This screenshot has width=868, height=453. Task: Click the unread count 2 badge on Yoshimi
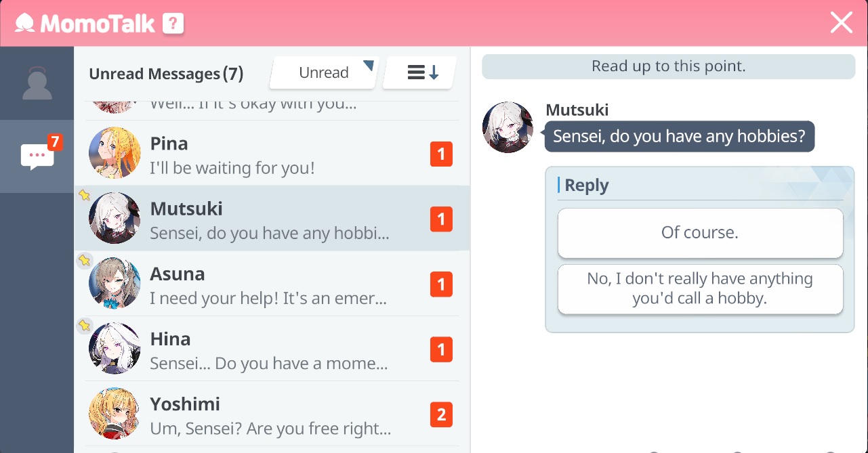(441, 414)
